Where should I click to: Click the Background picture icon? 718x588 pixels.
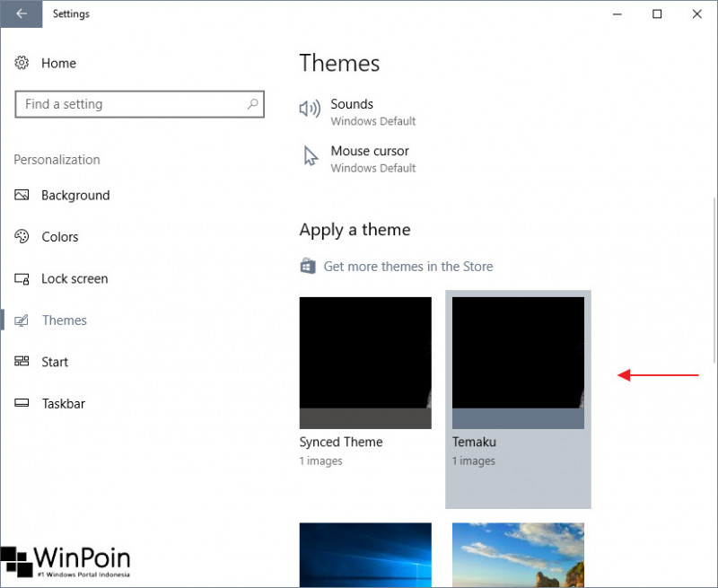pyautogui.click(x=22, y=195)
